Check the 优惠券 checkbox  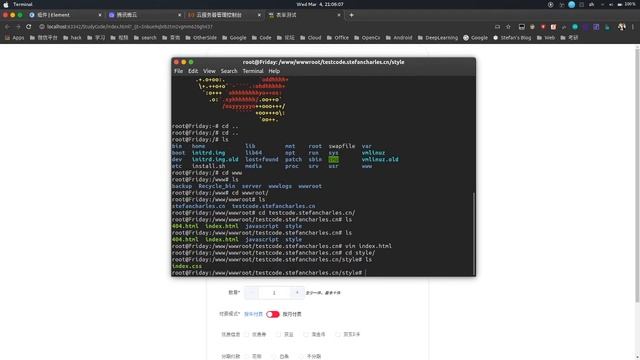[x=247, y=334]
